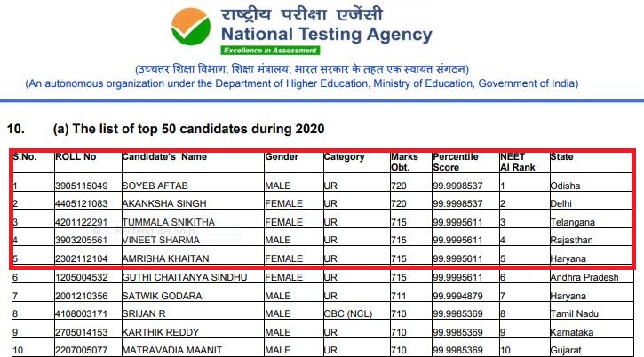Click the name TUMMALA SNIKITHA
This screenshot has height=357, width=644.
[x=169, y=222]
